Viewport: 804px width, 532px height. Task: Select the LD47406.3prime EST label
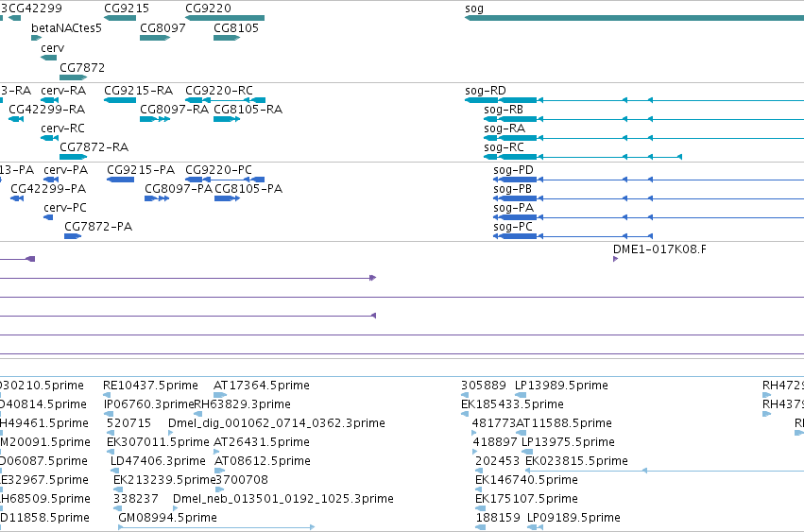tap(158, 462)
